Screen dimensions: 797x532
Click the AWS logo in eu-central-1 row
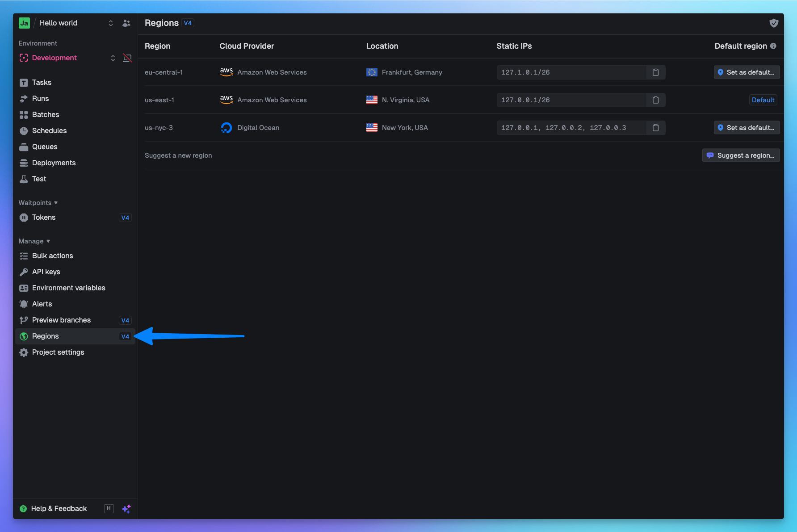click(x=227, y=72)
